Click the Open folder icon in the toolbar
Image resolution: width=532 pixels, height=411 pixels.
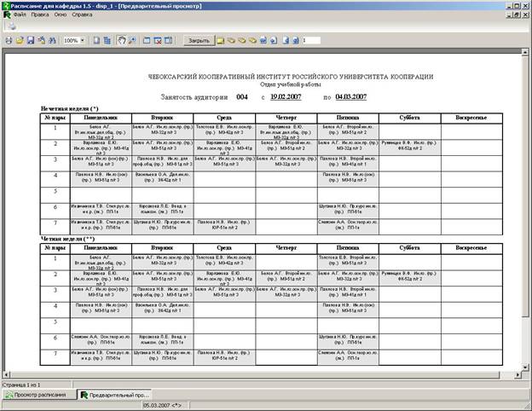pos(19,40)
